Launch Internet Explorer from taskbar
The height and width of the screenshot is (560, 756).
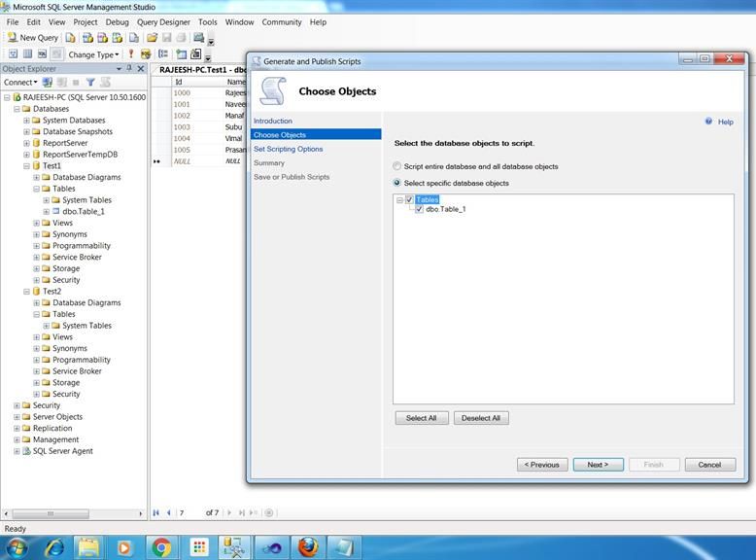click(54, 548)
